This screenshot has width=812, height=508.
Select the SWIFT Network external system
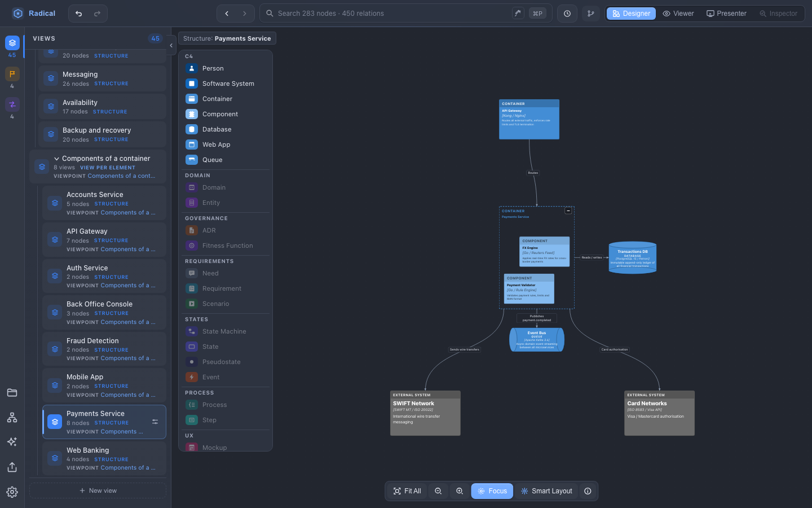coord(425,413)
